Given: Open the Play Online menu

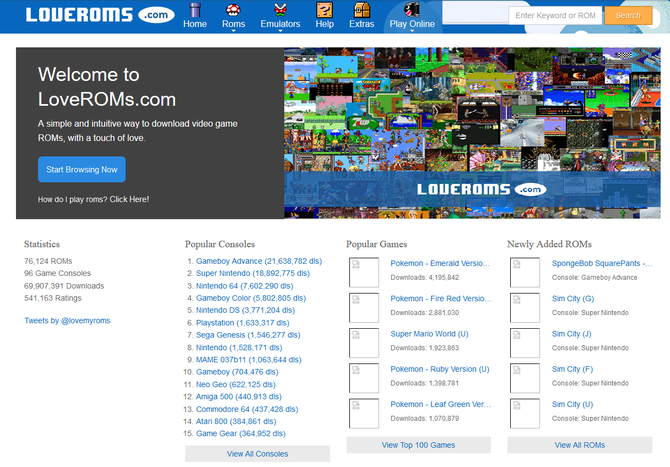Looking at the screenshot, I should click(412, 24).
